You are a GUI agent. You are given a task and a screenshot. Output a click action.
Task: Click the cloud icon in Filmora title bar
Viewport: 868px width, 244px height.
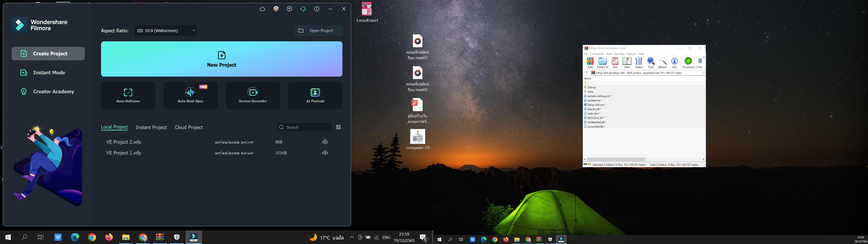click(262, 9)
